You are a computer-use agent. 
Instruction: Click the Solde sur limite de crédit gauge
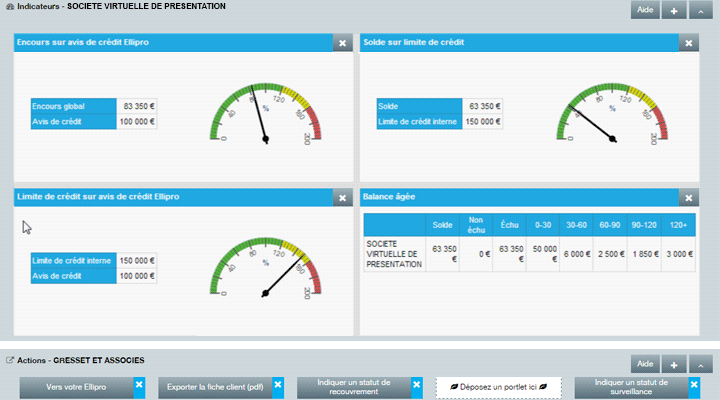[x=605, y=112]
